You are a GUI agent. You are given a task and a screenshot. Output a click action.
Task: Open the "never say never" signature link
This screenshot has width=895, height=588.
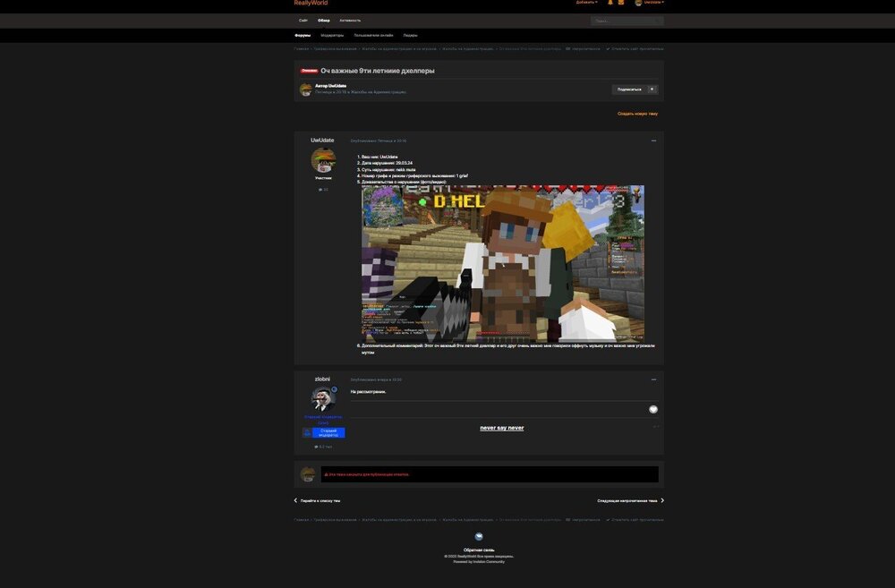click(x=502, y=428)
